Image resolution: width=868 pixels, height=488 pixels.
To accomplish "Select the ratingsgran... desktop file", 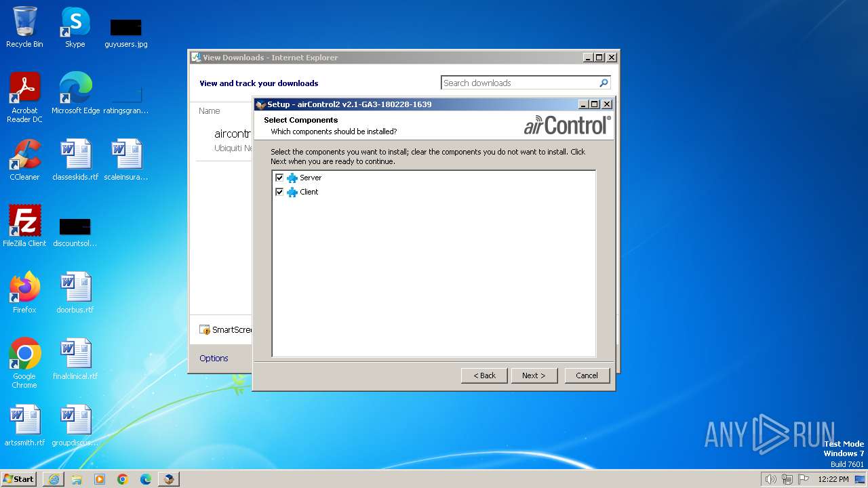I will click(x=126, y=99).
